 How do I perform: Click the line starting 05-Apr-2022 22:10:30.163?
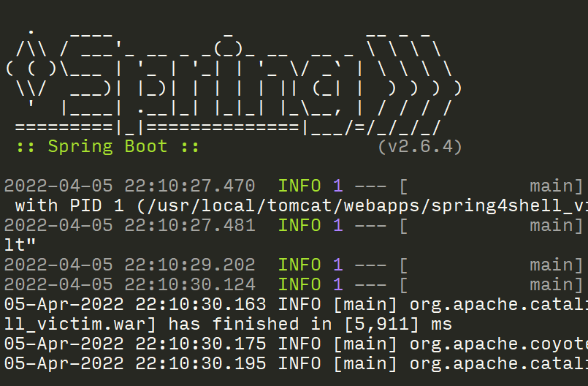point(296,305)
